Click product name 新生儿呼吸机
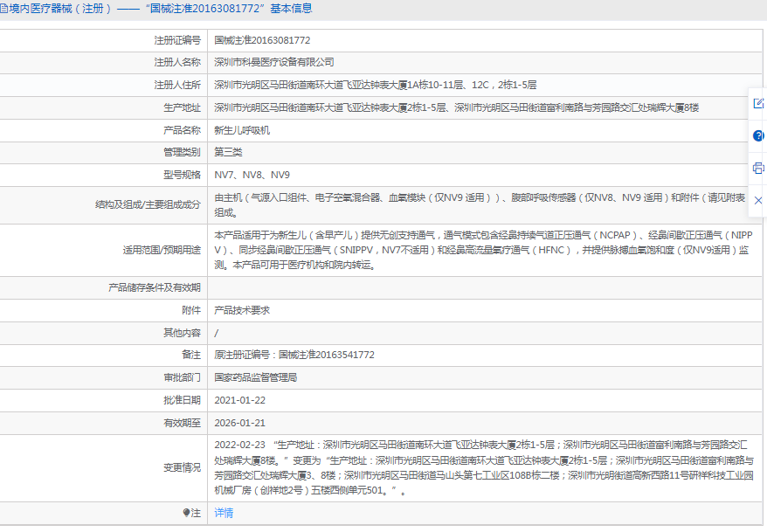Viewport: 767px width, 532px height. (242, 130)
